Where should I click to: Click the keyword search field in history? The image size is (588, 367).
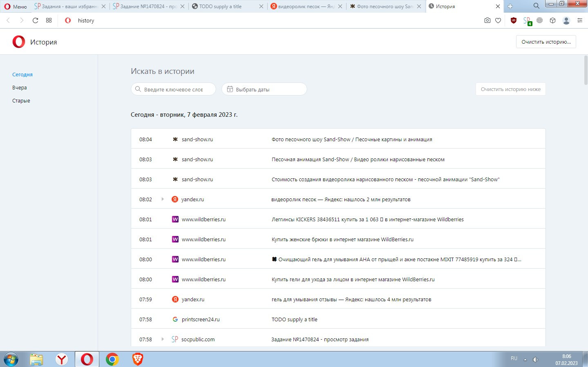[173, 89]
